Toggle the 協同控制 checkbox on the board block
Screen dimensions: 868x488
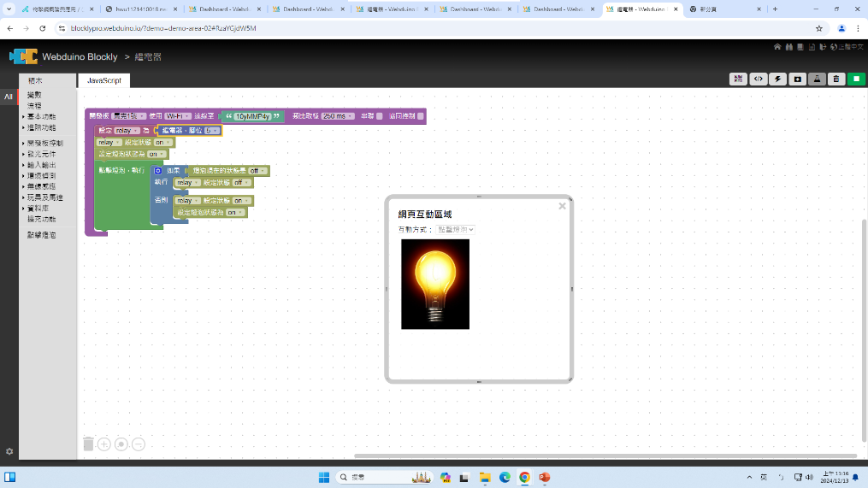click(420, 116)
